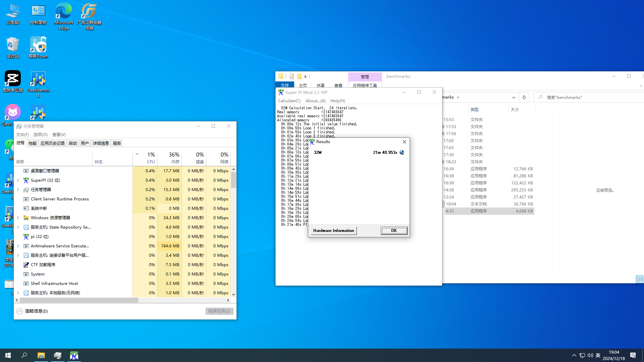The height and width of the screenshot is (362, 644).
Task: Open the volume tray icon
Action: (590, 355)
